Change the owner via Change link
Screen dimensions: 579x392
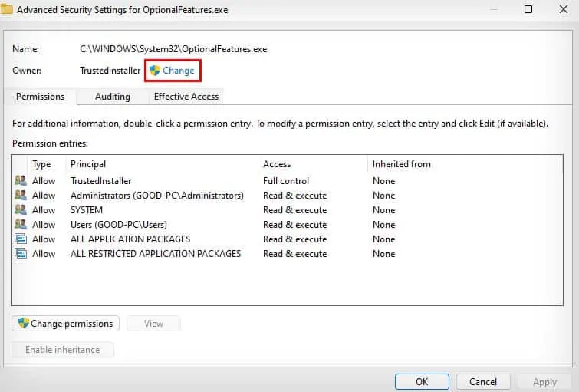[179, 71]
